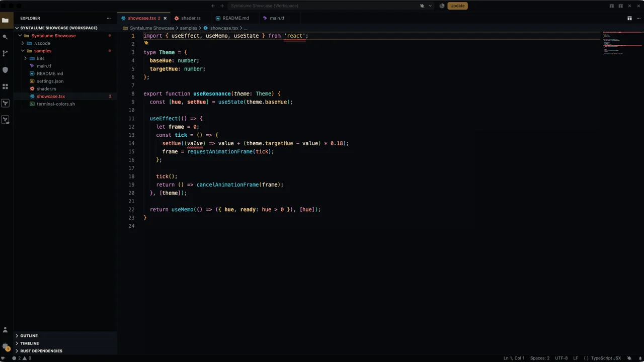Open the Terraform Cloud view at activity bar bottom

(x=5, y=120)
